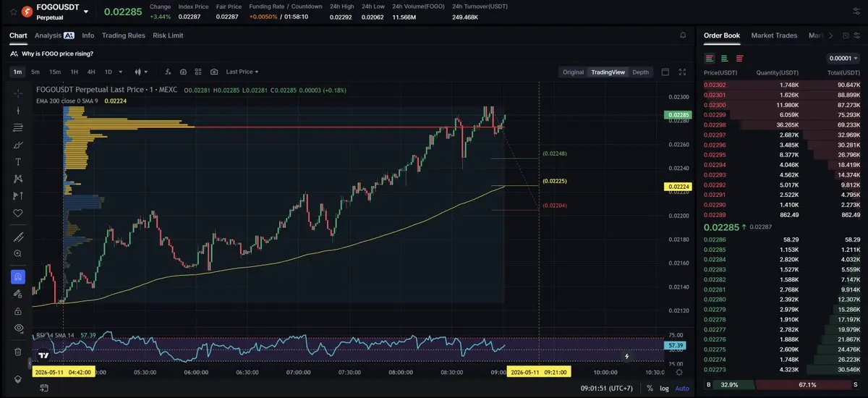The image size is (868, 398).
Task: Open the Risk Limit tab
Action: [x=168, y=35]
